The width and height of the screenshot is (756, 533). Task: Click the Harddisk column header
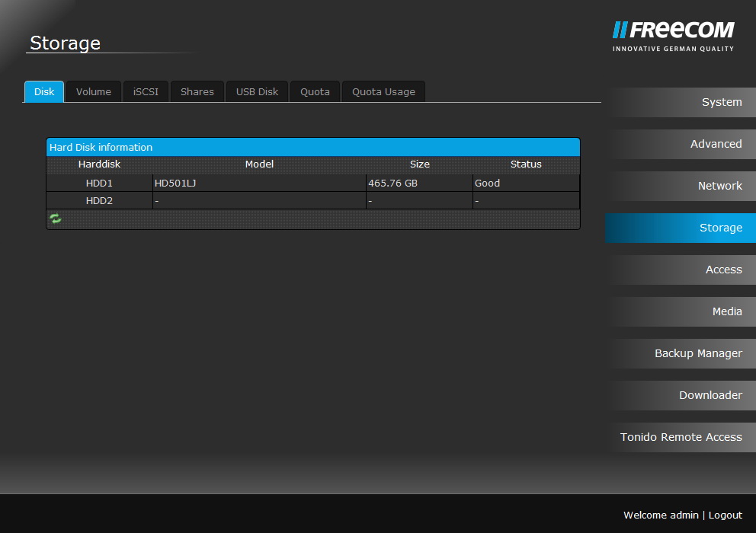coord(99,164)
